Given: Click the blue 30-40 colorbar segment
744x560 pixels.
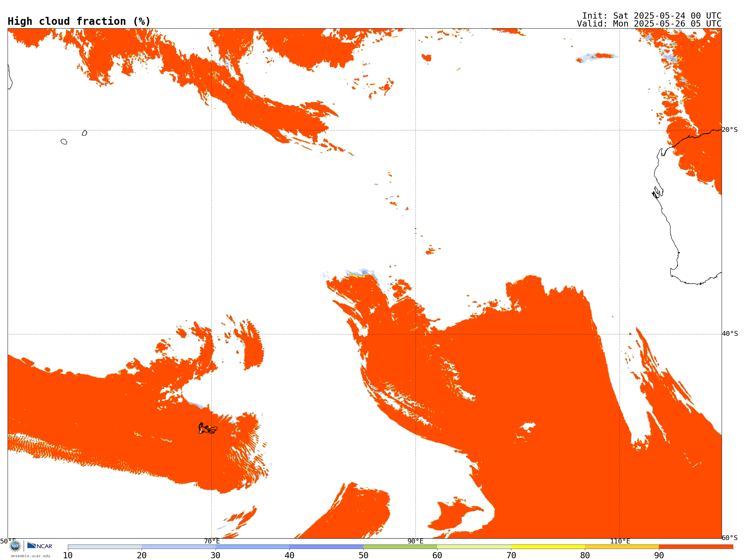Looking at the screenshot, I should (x=252, y=547).
